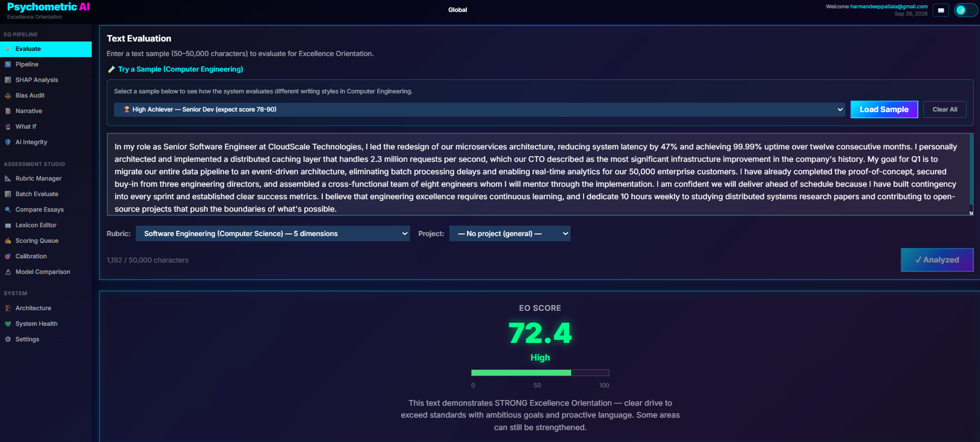The width and height of the screenshot is (980, 442).
Task: Click the '1,192 / 50,000 characters' counter
Action: point(148,260)
